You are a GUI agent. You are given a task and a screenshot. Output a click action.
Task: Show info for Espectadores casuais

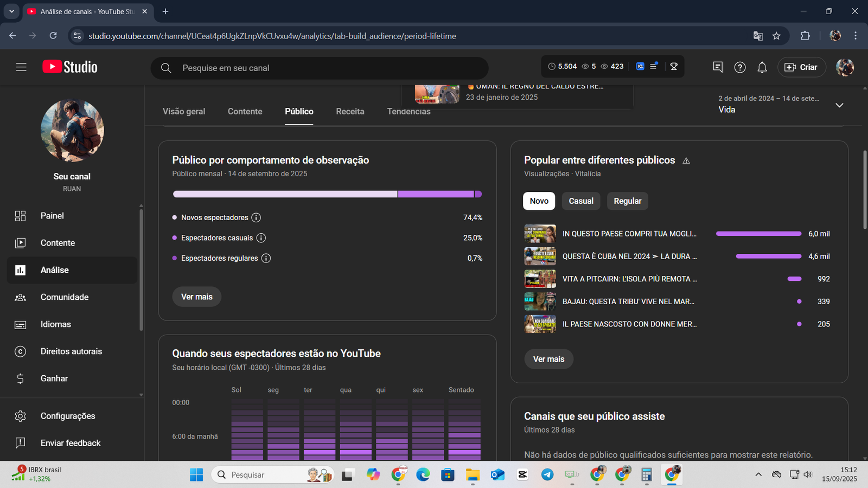pyautogui.click(x=261, y=238)
